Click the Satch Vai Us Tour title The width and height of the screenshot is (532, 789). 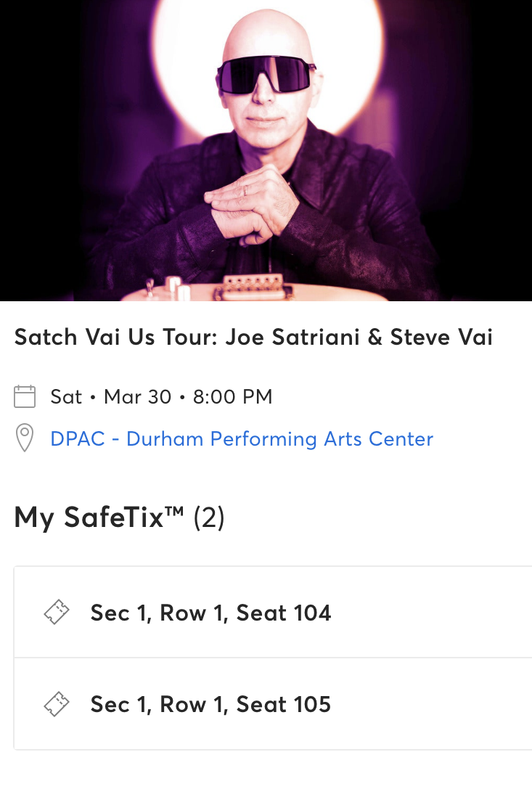(253, 336)
